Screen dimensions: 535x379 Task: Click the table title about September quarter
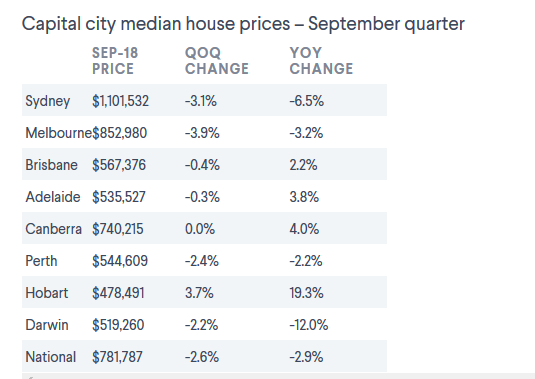click(243, 24)
